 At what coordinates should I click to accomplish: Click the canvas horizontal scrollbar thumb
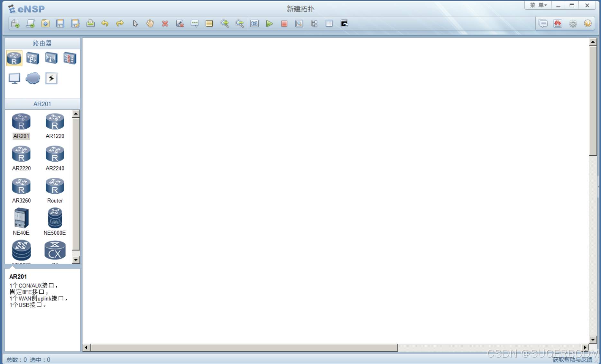coord(244,348)
